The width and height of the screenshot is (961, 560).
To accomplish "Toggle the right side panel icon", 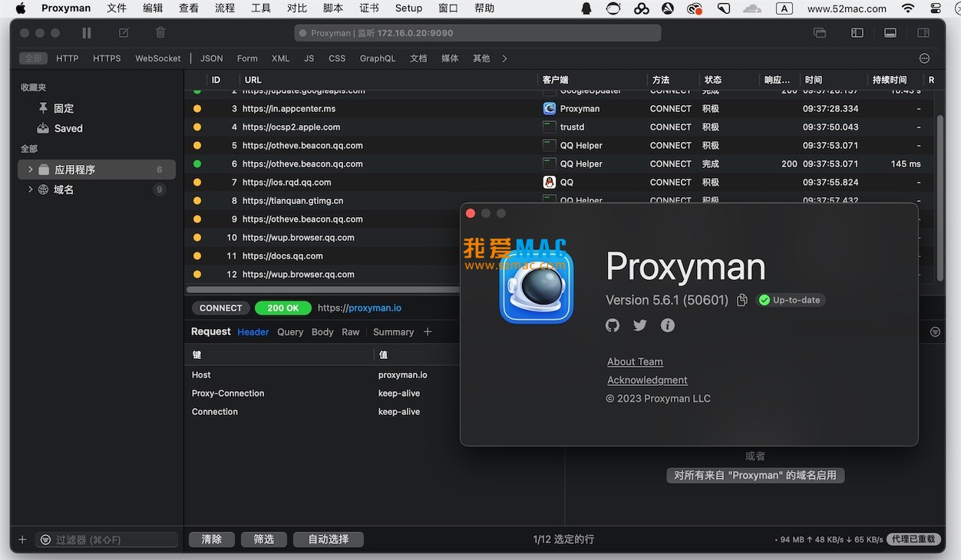I will pos(923,33).
